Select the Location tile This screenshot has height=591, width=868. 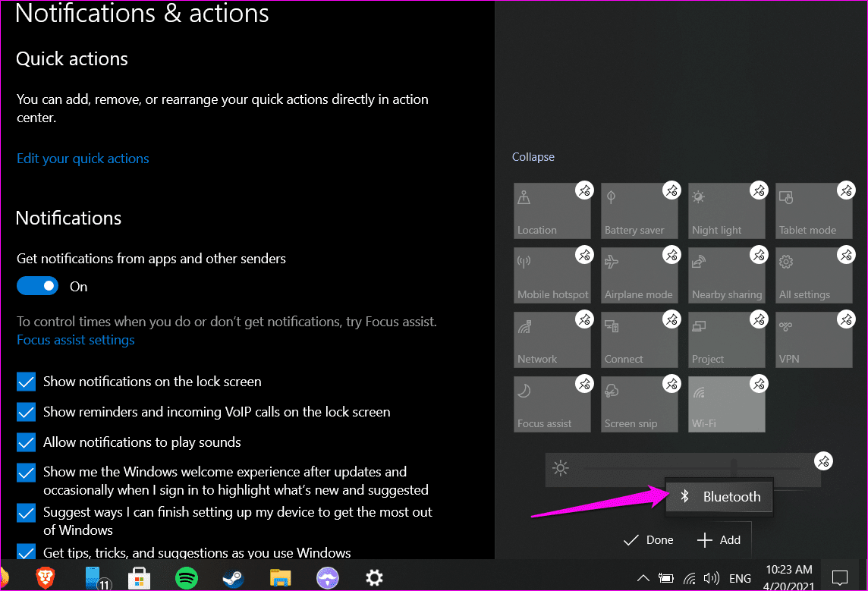(x=552, y=211)
